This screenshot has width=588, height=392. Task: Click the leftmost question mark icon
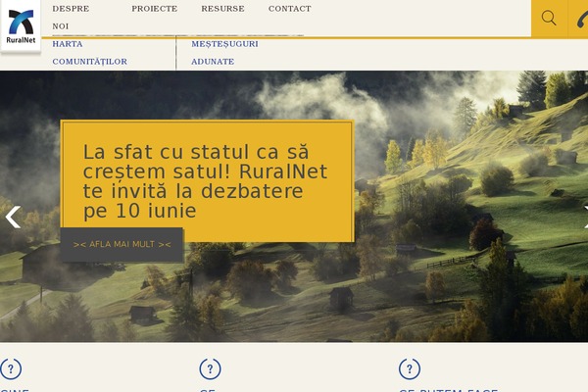coord(11,369)
